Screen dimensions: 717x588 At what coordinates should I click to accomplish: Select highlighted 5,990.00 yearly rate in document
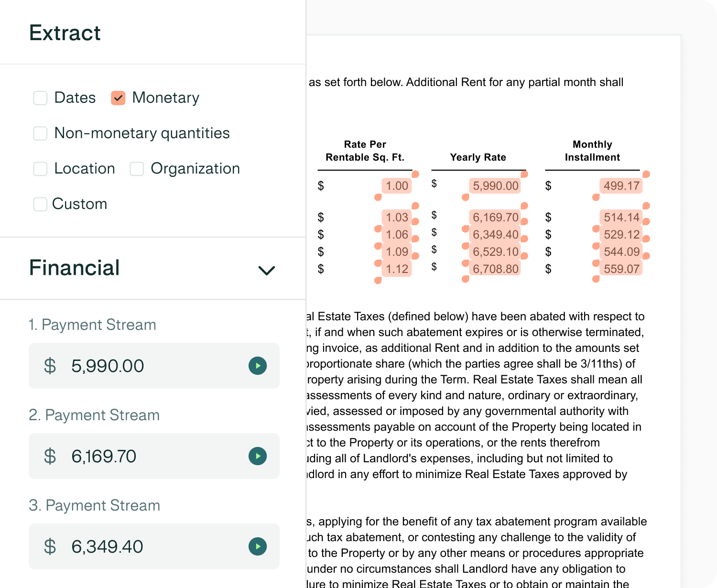coord(495,186)
